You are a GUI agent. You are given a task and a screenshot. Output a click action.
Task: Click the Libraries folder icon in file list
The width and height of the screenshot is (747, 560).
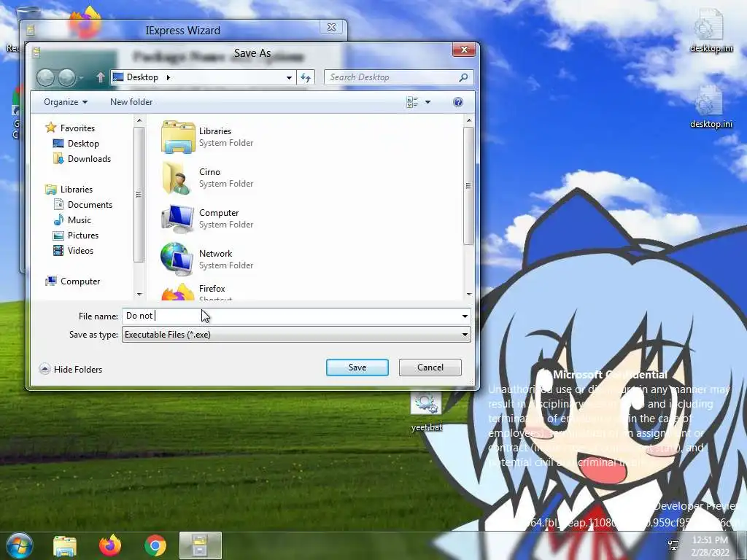[178, 137]
